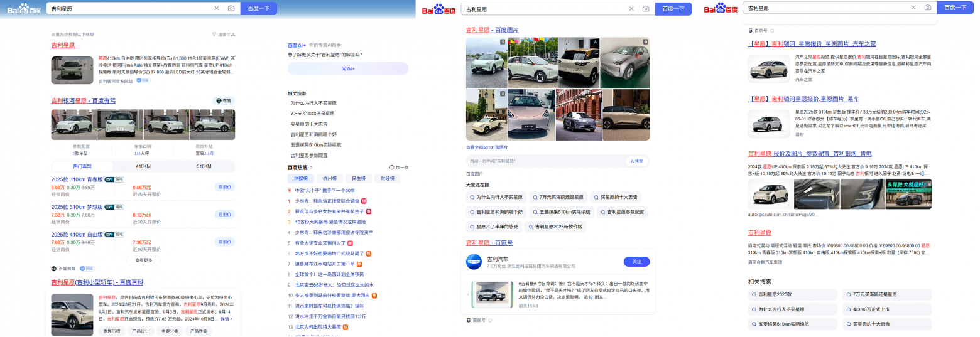Click the 135人评 owner review count
The height and width of the screenshot is (337, 980).
tap(141, 153)
